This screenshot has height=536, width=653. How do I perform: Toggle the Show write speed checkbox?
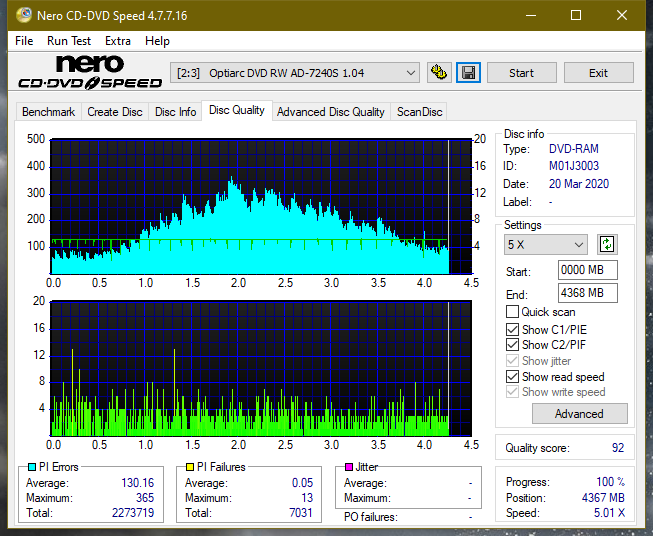point(512,392)
